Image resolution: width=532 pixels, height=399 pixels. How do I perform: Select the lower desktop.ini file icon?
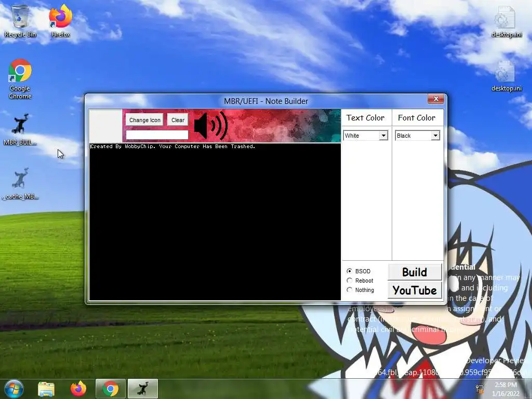506,76
